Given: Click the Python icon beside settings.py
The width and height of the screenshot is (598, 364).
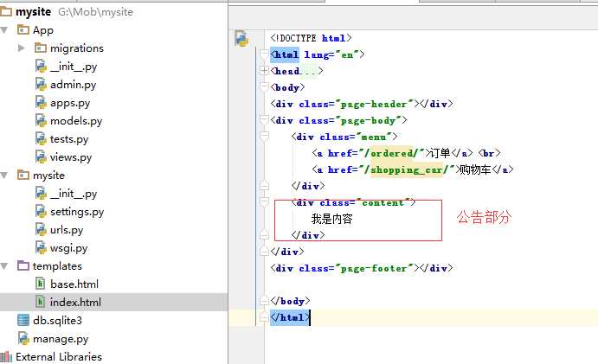Looking at the screenshot, I should [x=41, y=212].
